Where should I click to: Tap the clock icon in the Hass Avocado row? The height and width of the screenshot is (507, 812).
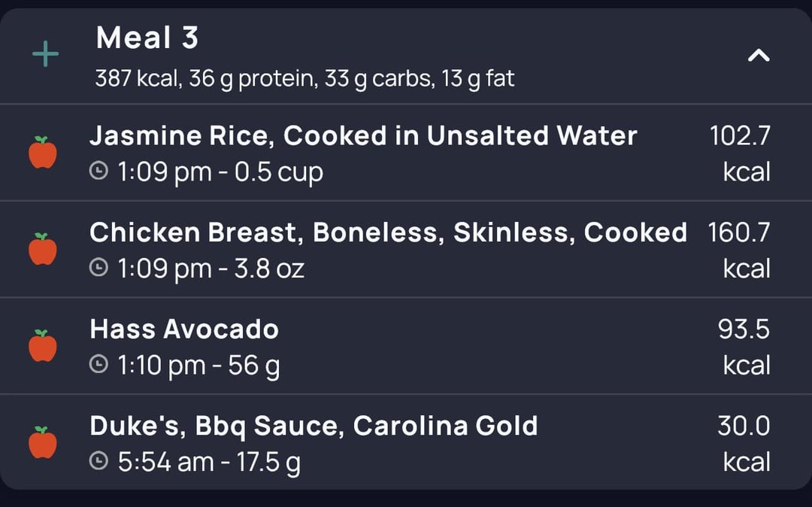click(98, 364)
